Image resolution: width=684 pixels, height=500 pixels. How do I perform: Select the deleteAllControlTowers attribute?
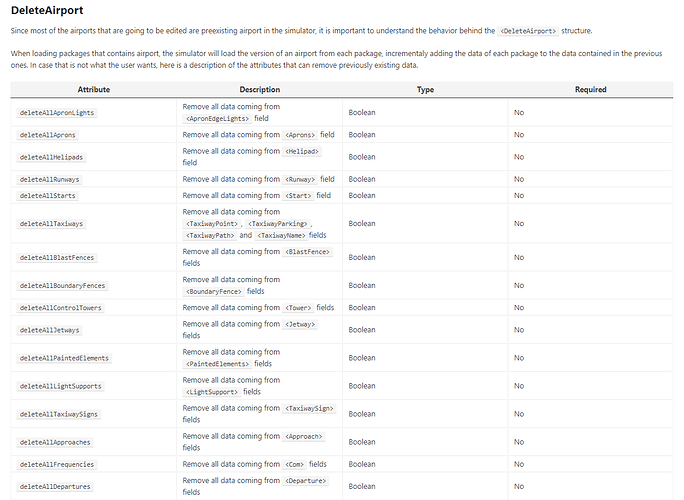(60, 308)
